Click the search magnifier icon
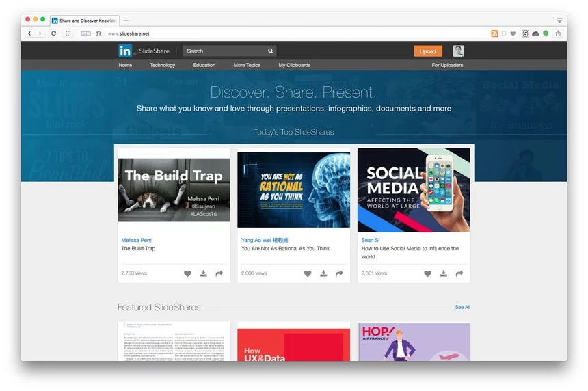This screenshot has width=588, height=391. [x=270, y=51]
